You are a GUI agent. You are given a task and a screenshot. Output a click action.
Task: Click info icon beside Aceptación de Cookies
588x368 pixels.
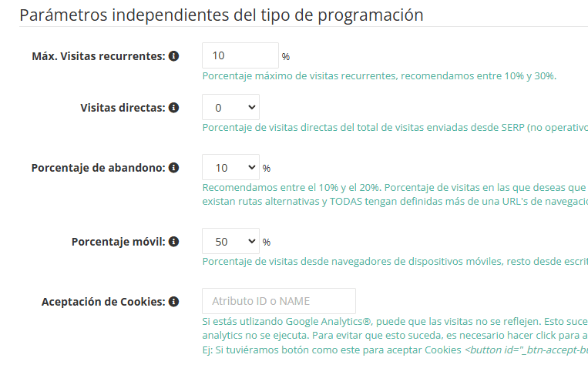pyautogui.click(x=174, y=302)
